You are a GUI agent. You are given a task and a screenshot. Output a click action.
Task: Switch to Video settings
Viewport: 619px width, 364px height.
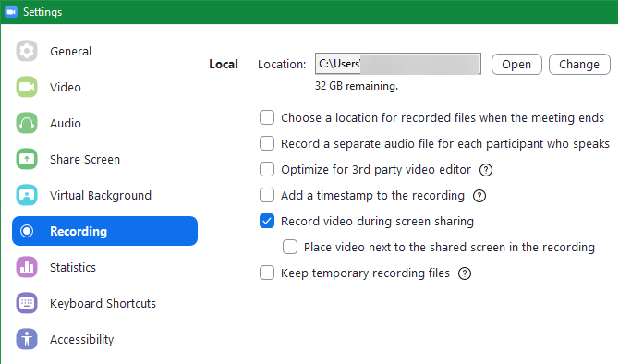[x=66, y=87]
